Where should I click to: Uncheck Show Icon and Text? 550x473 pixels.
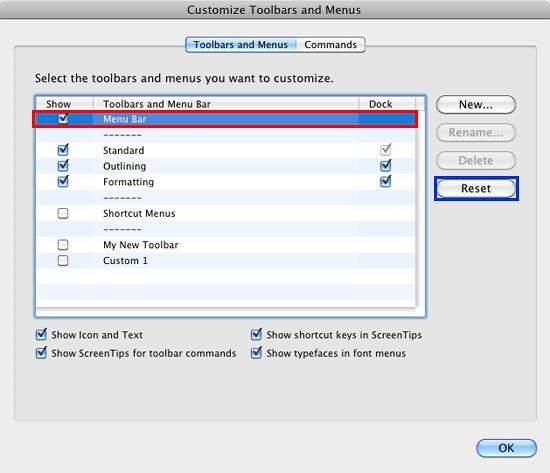[x=41, y=334]
